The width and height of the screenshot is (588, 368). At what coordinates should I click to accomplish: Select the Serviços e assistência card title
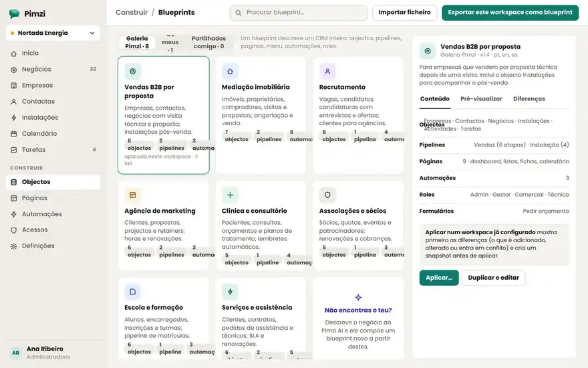[257, 308]
